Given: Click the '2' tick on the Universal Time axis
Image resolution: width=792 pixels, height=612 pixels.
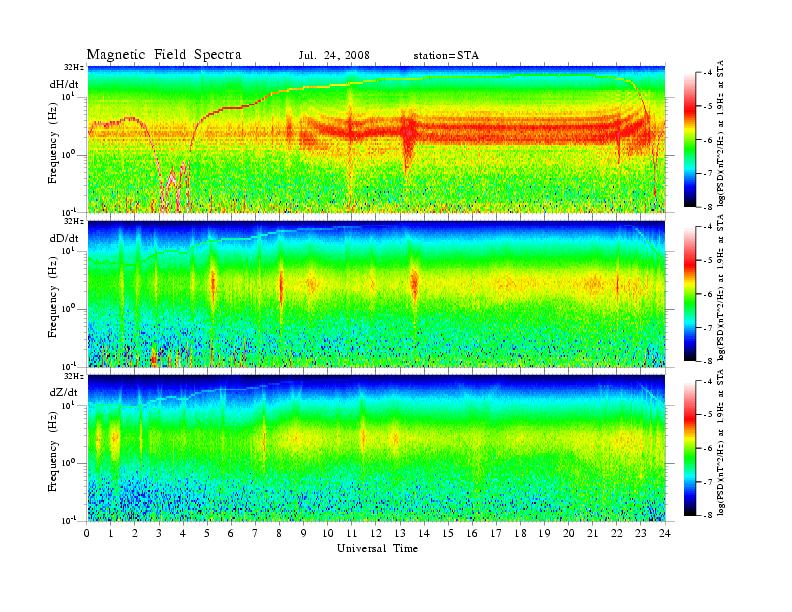Looking at the screenshot, I should tap(135, 533).
